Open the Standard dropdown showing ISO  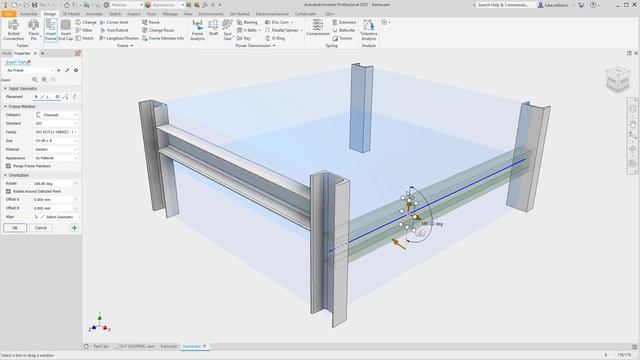(x=56, y=123)
